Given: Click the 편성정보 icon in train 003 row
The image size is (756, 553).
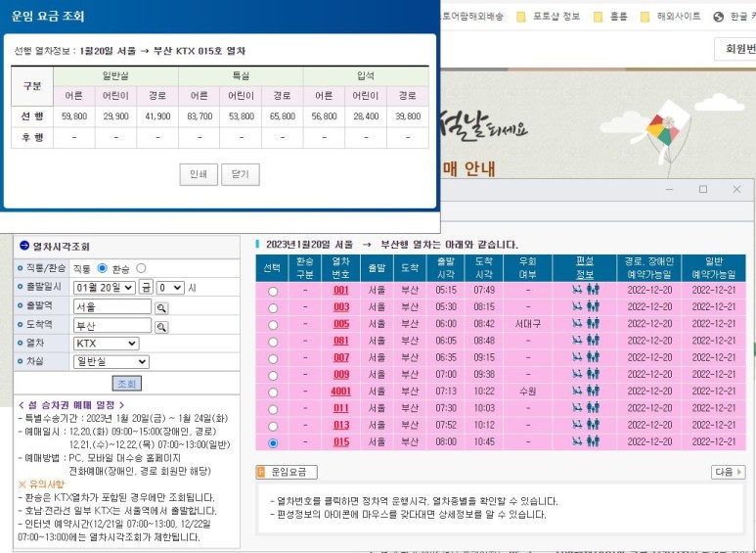Looking at the screenshot, I should tap(585, 306).
